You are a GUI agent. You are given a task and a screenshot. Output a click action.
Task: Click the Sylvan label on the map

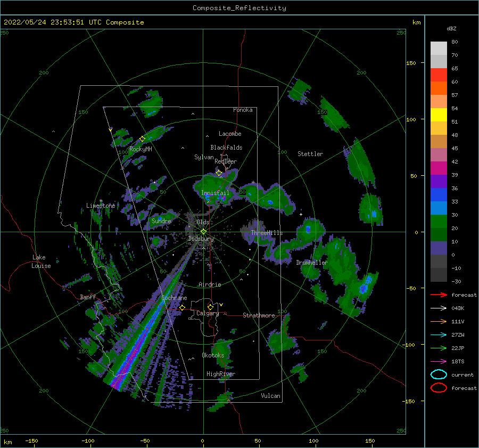click(204, 157)
